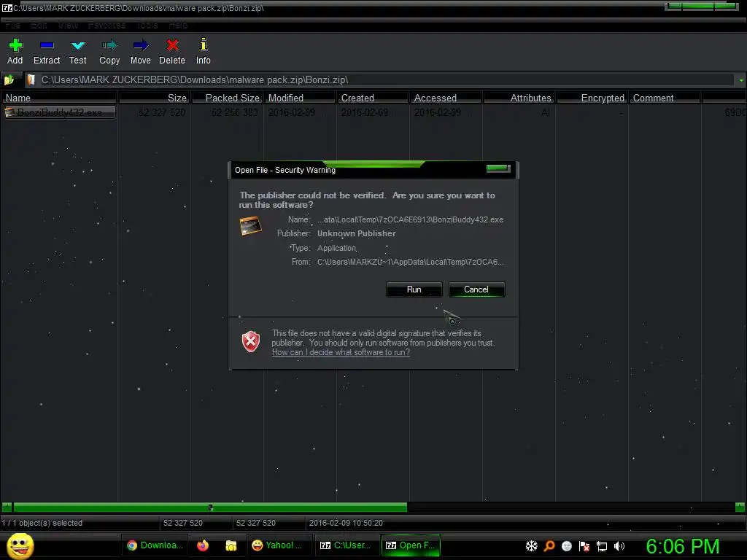Viewport: 747px width, 560px height.
Task: Click the packed size 52 256 383 cell
Action: [235, 112]
